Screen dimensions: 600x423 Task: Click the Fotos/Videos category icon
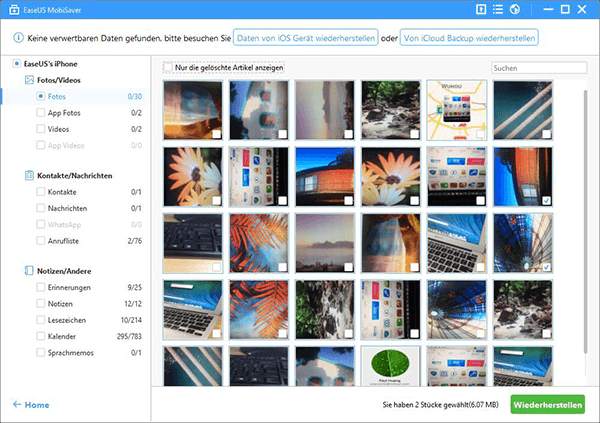[x=29, y=80]
